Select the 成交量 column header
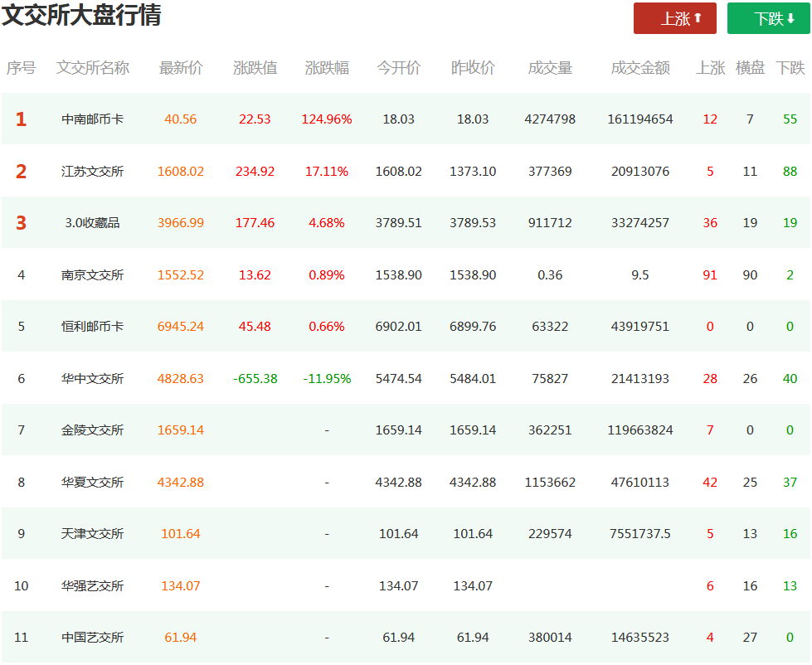Viewport: 812px width, 665px height. [x=550, y=68]
